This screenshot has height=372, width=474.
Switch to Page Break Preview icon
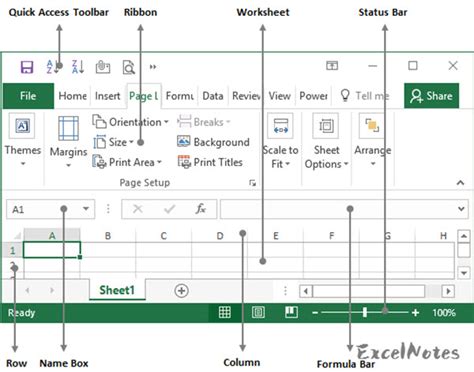tap(291, 312)
